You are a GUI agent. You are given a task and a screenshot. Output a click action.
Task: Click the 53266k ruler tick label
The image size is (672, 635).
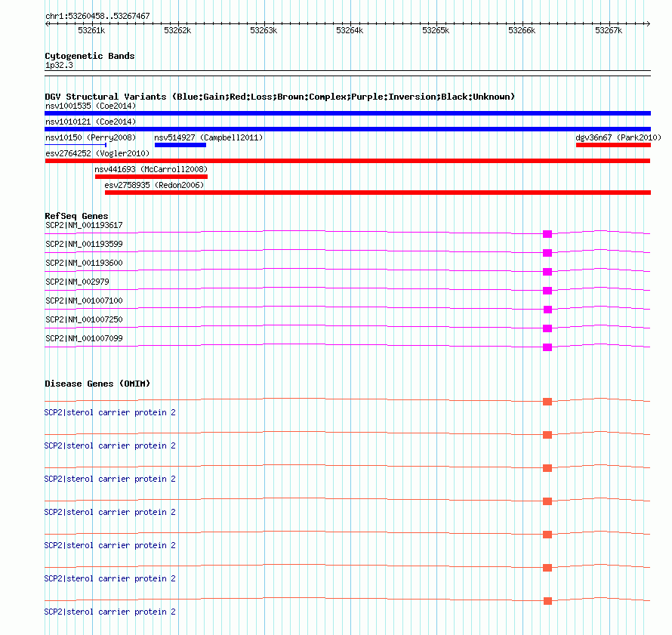coord(522,30)
